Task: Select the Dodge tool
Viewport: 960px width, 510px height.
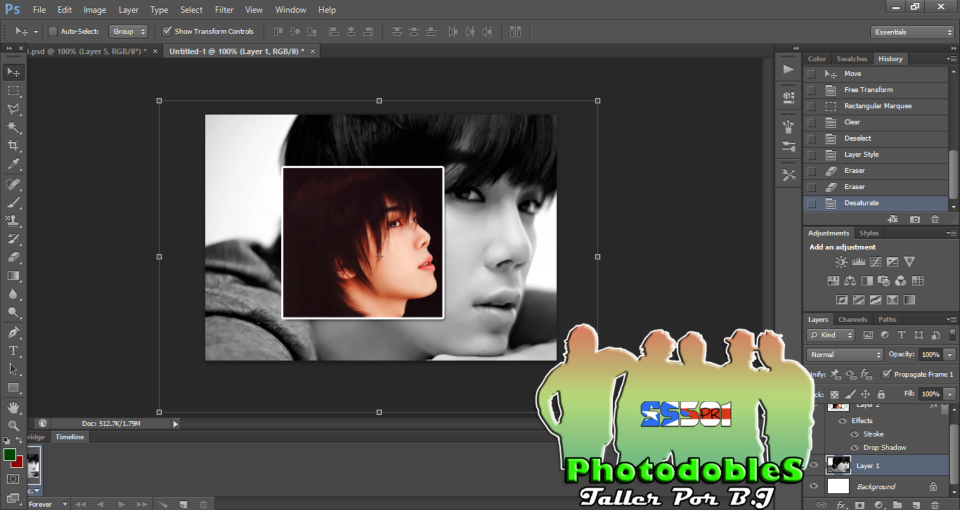Action: click(x=13, y=312)
